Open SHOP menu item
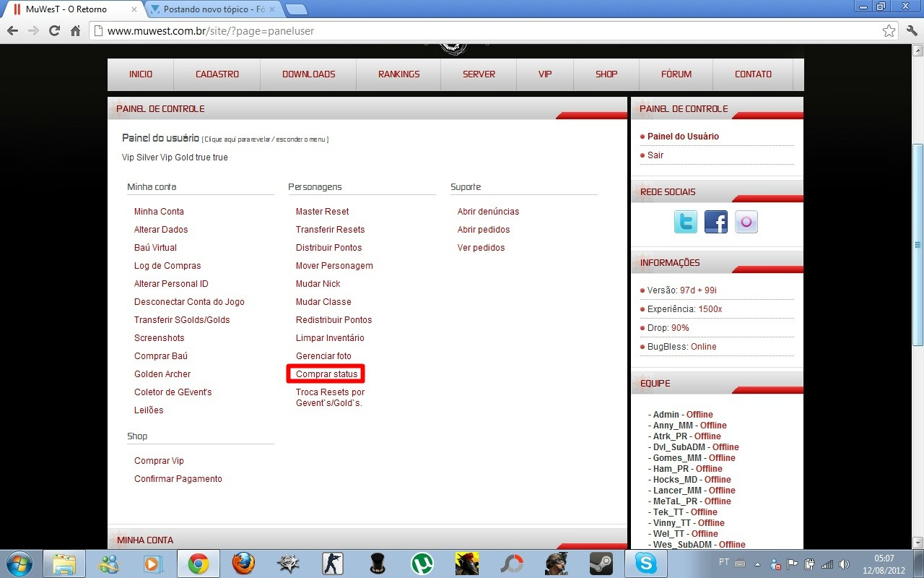924x578 pixels. point(606,74)
